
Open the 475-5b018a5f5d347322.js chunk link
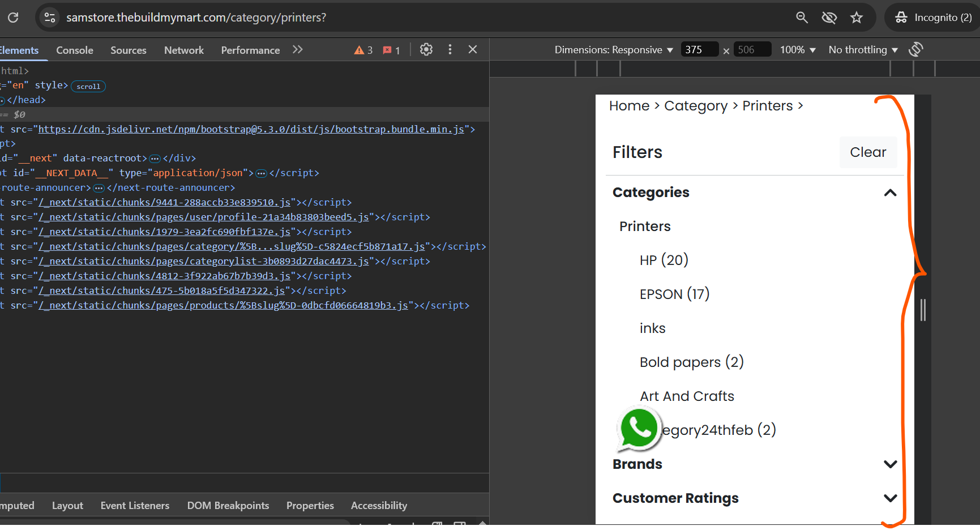(162, 290)
